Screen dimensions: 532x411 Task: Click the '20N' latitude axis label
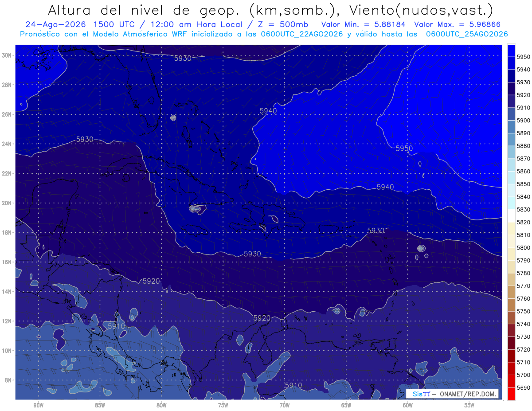[x=7, y=203]
